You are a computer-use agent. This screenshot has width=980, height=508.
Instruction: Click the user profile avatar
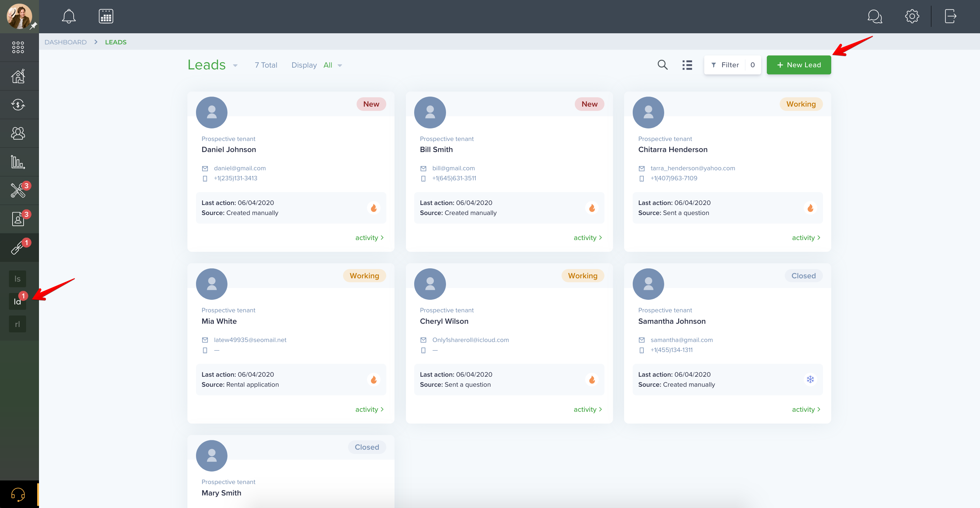click(x=19, y=16)
